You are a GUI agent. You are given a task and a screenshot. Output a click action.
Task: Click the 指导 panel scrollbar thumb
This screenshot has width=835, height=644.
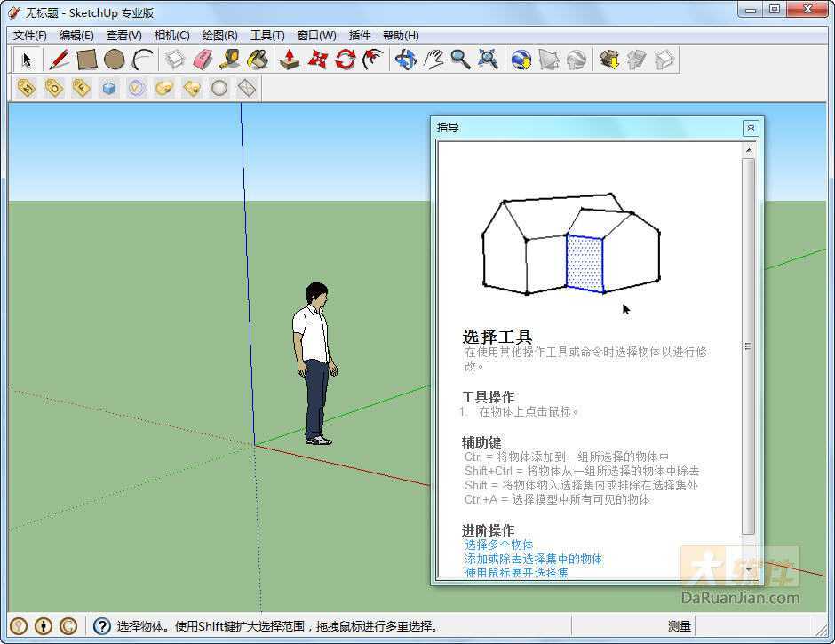[x=749, y=346]
